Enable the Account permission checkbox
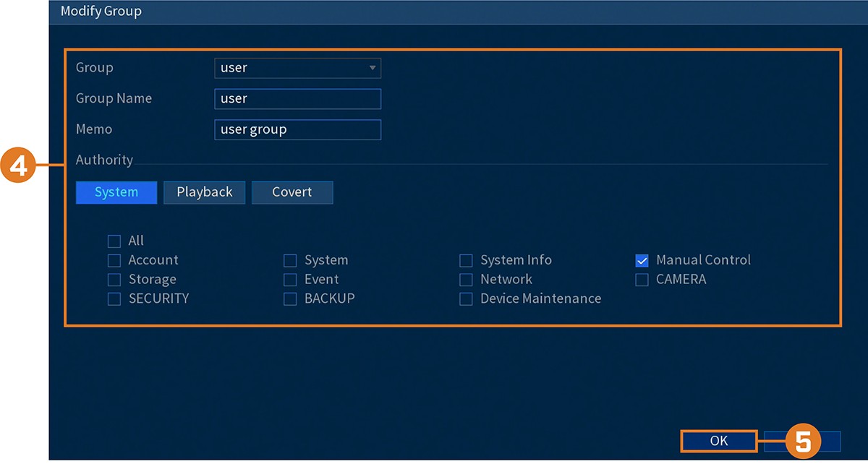Image resolution: width=868 pixels, height=464 pixels. tap(114, 260)
